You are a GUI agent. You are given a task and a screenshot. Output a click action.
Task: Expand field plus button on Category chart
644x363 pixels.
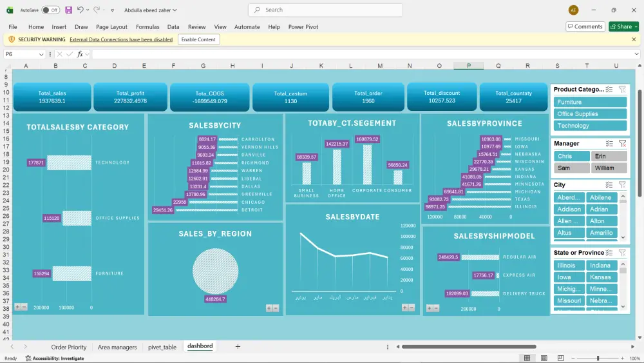click(x=17, y=307)
